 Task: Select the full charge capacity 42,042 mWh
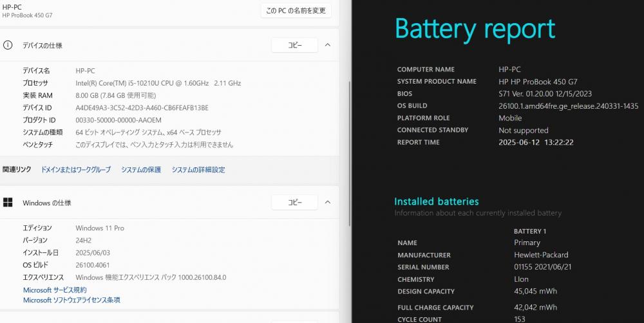pos(536,307)
